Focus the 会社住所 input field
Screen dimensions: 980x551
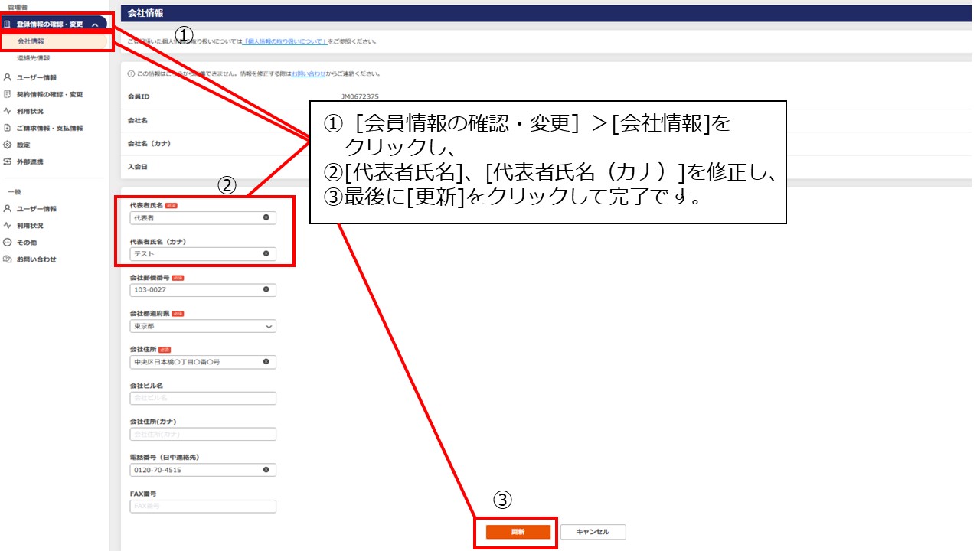pos(203,362)
